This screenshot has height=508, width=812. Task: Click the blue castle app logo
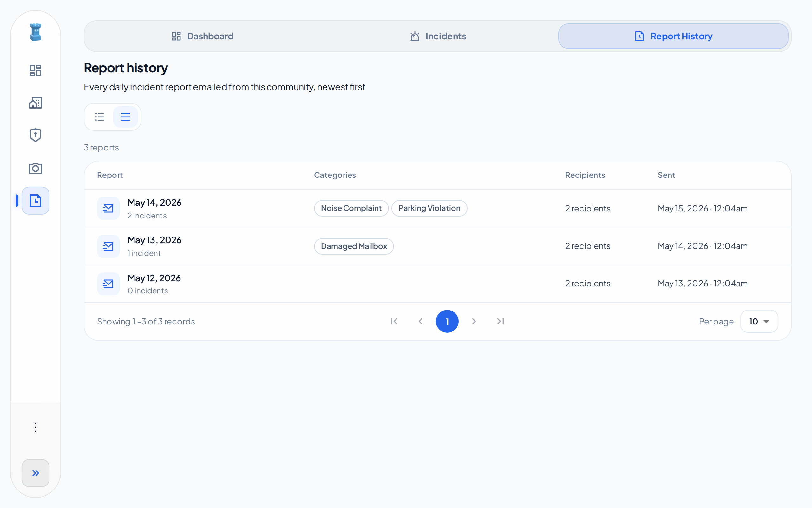tap(35, 32)
